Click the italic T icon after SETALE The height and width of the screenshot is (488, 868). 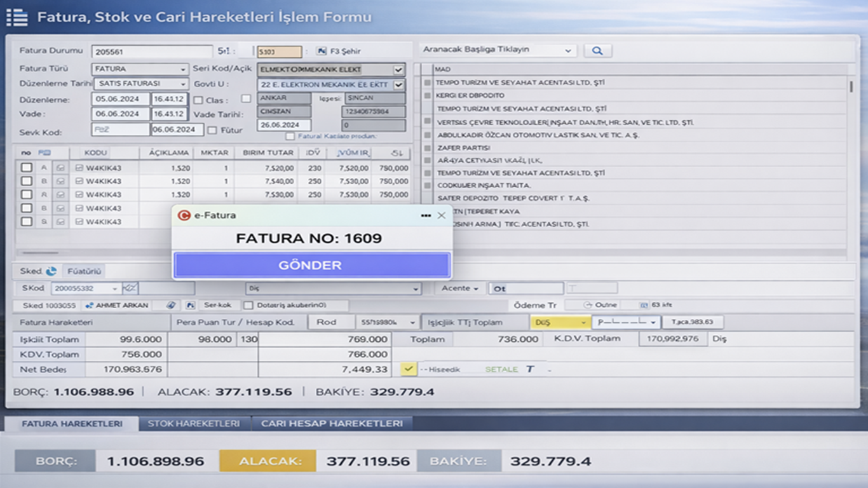tap(530, 369)
